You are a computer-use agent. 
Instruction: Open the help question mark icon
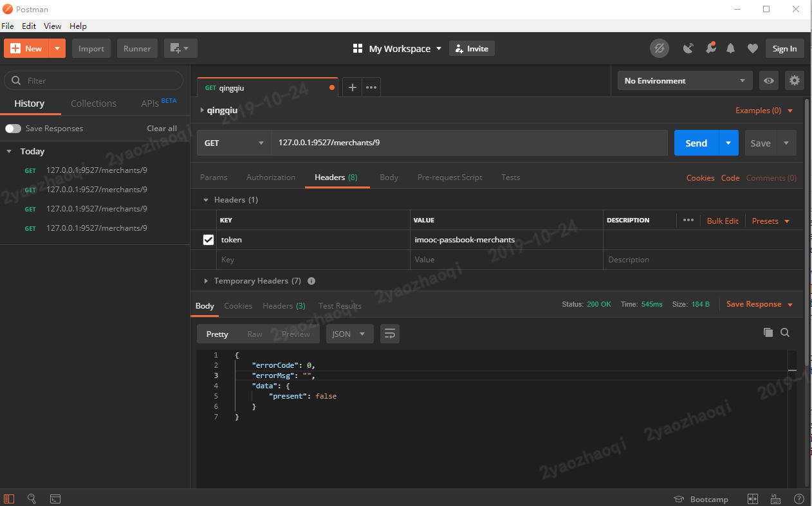(x=798, y=500)
